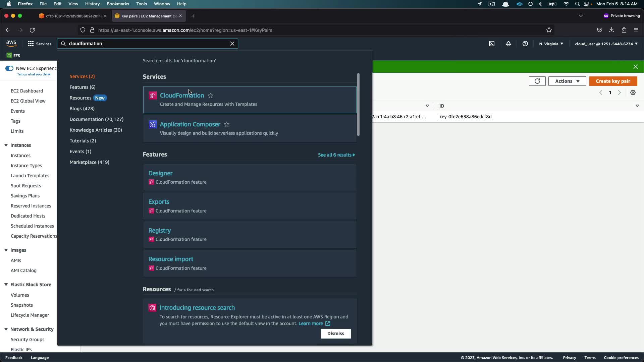Click the AWS help question mark icon
This screenshot has height=362, width=644.
point(525,44)
